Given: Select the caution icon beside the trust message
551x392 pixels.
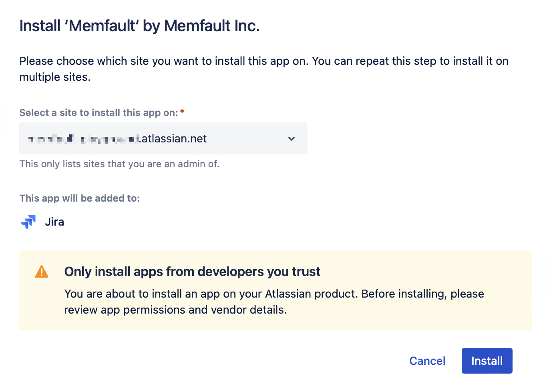Looking at the screenshot, I should pos(42,271).
